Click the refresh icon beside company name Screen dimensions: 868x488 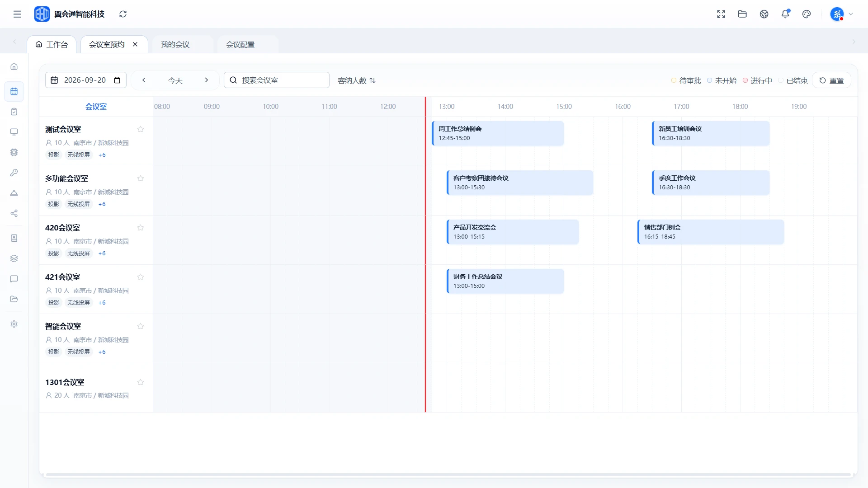tap(123, 14)
